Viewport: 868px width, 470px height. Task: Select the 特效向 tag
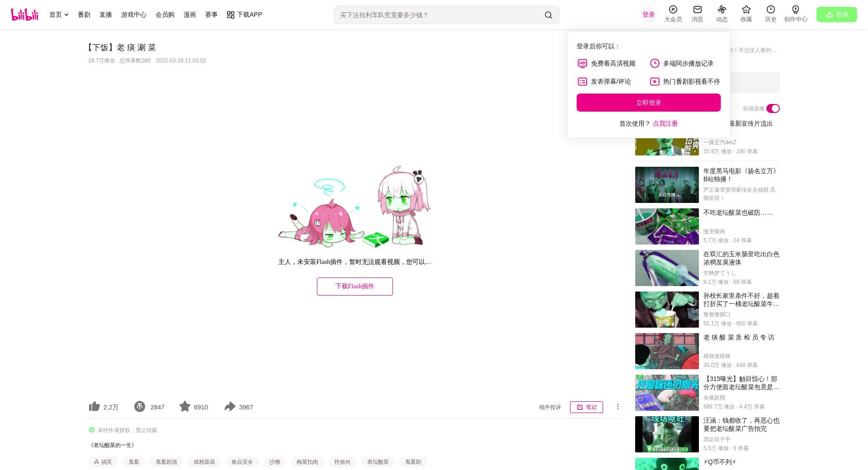point(343,462)
